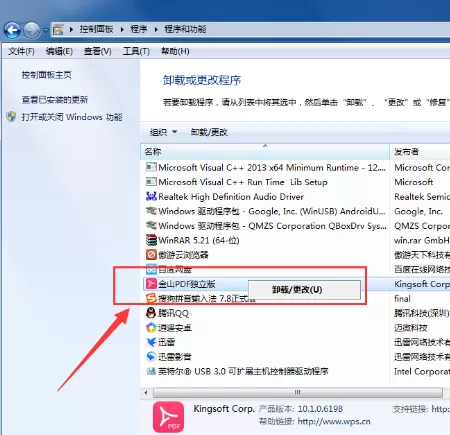
Task: Click 控制面板 breadcrumb segment
Action: 96,29
